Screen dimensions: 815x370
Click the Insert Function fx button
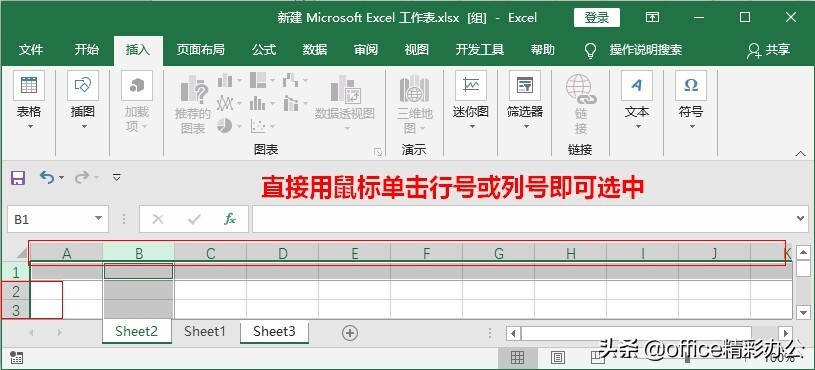tap(230, 219)
